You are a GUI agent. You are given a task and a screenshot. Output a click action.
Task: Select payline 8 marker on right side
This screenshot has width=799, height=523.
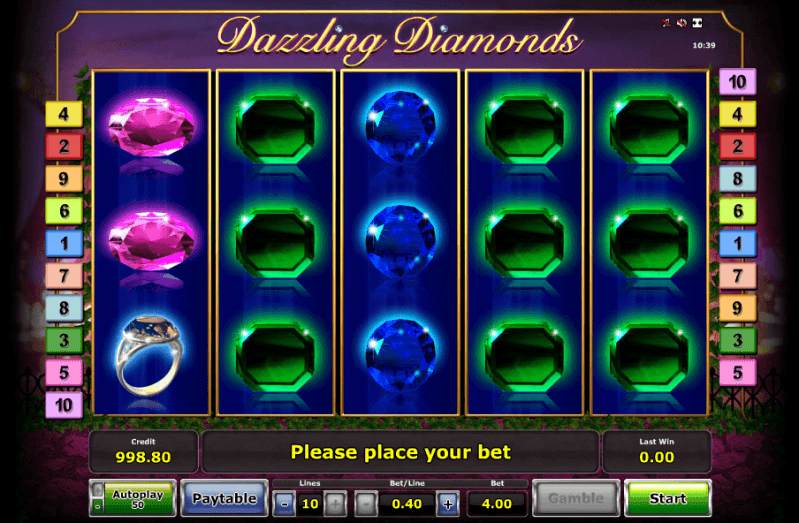coord(737,178)
